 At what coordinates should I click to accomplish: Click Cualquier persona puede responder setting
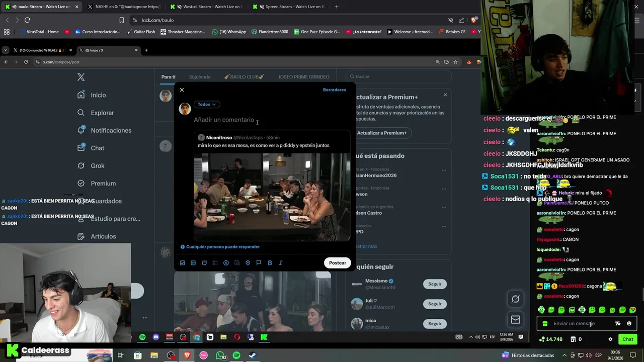coord(220,247)
